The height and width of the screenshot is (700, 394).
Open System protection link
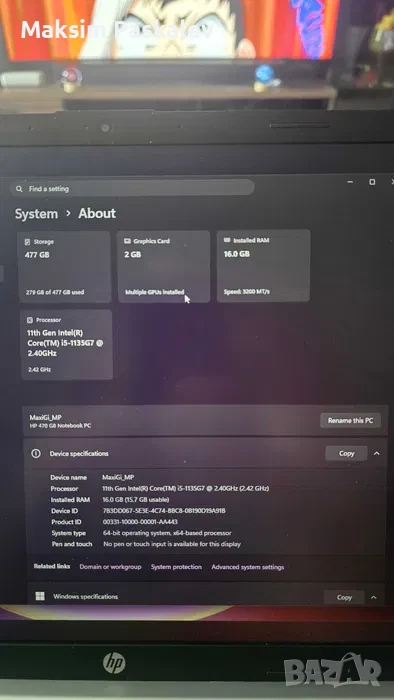(176, 567)
